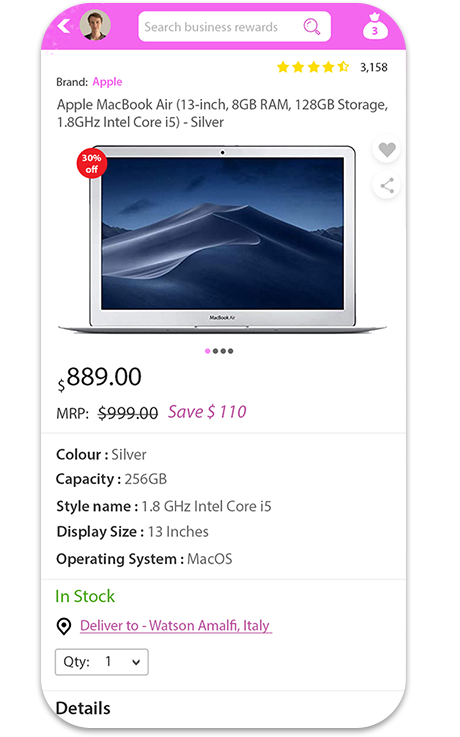Click the Qty dropdown chevron arrow

(136, 662)
